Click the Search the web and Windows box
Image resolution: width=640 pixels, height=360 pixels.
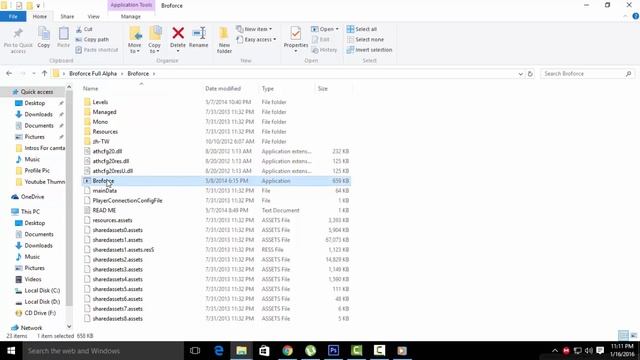click(102, 351)
